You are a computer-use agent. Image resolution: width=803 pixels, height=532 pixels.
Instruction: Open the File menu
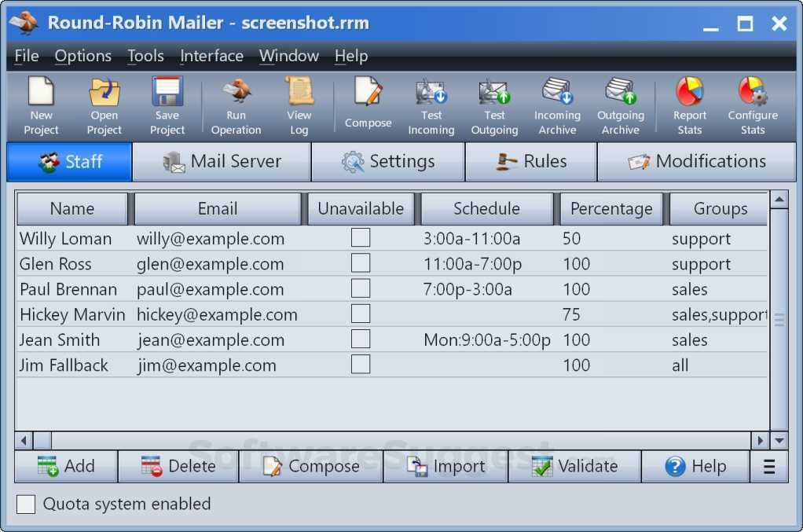[27, 55]
